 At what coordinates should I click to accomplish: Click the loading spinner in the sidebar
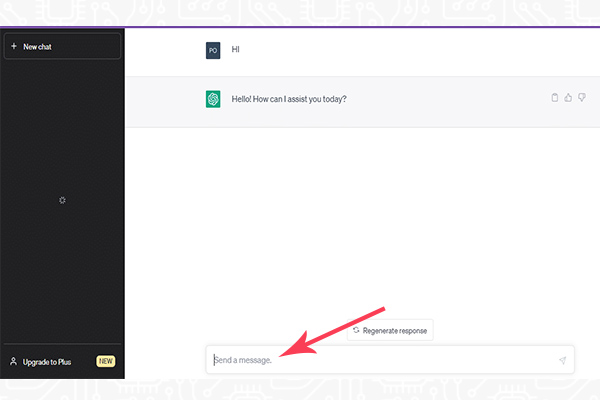pyautogui.click(x=62, y=200)
